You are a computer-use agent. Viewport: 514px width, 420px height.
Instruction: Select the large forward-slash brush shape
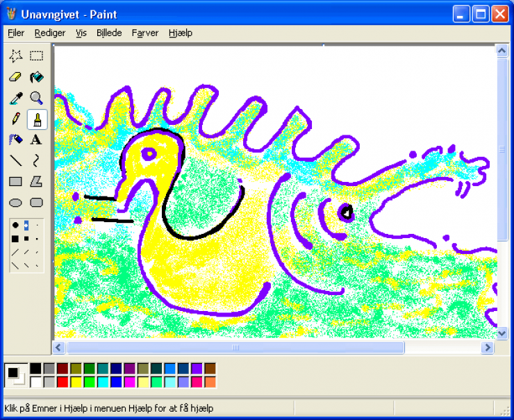(15, 252)
